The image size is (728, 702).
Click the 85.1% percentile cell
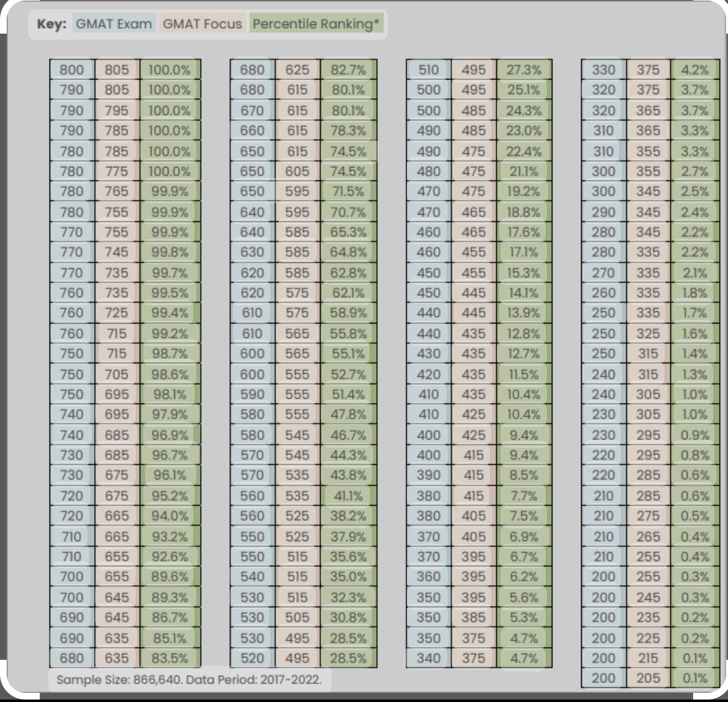pyautogui.click(x=170, y=638)
